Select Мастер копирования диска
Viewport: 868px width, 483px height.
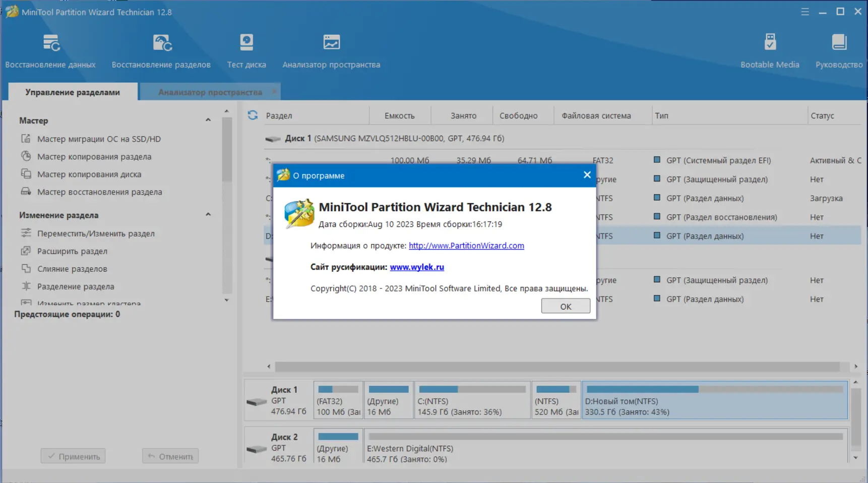89,174
